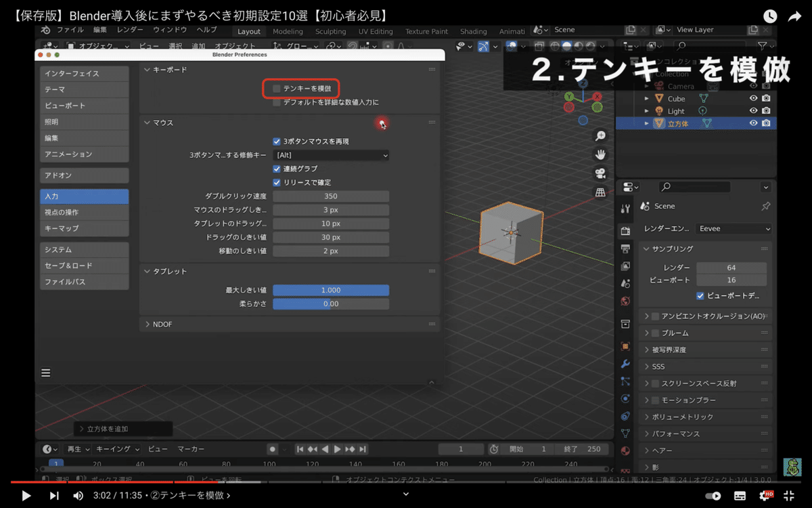The height and width of the screenshot is (508, 812).
Task: Open subtitles/captions in video player
Action: [x=740, y=496]
